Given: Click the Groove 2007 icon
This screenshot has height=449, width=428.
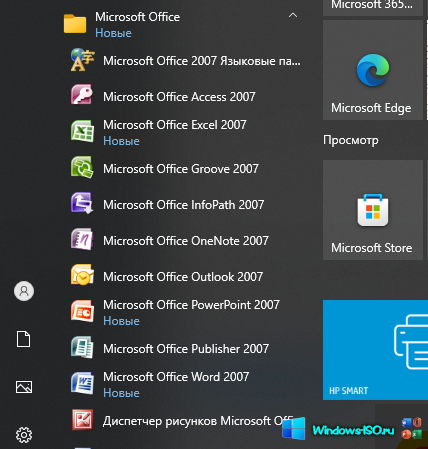Looking at the screenshot, I should [x=82, y=168].
